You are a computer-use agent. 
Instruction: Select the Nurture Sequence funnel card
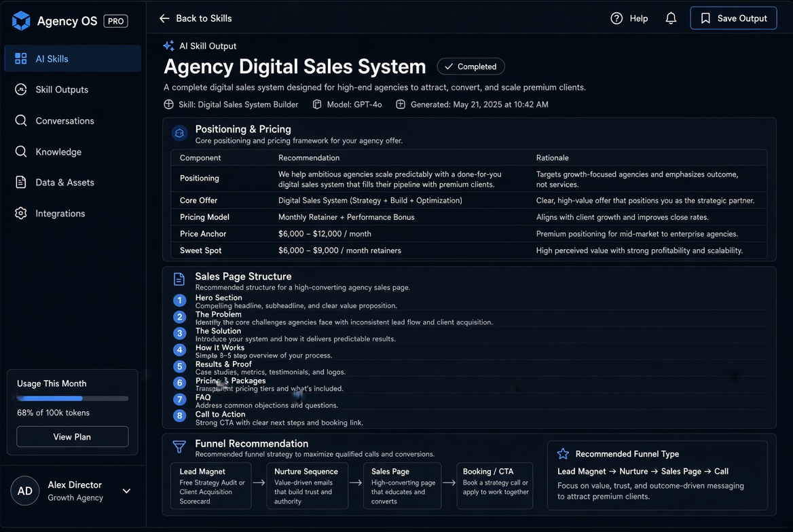308,485
